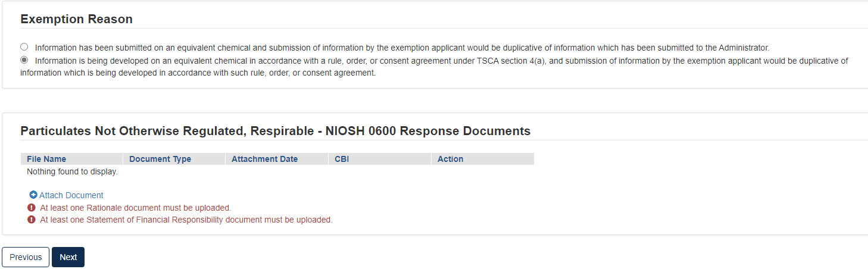This screenshot has width=868, height=269.
Task: Click the Document Type column header
Action: point(160,159)
